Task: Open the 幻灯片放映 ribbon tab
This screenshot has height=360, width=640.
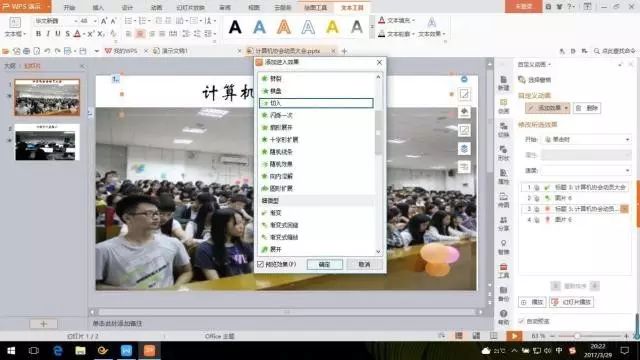Action: pyautogui.click(x=191, y=7)
